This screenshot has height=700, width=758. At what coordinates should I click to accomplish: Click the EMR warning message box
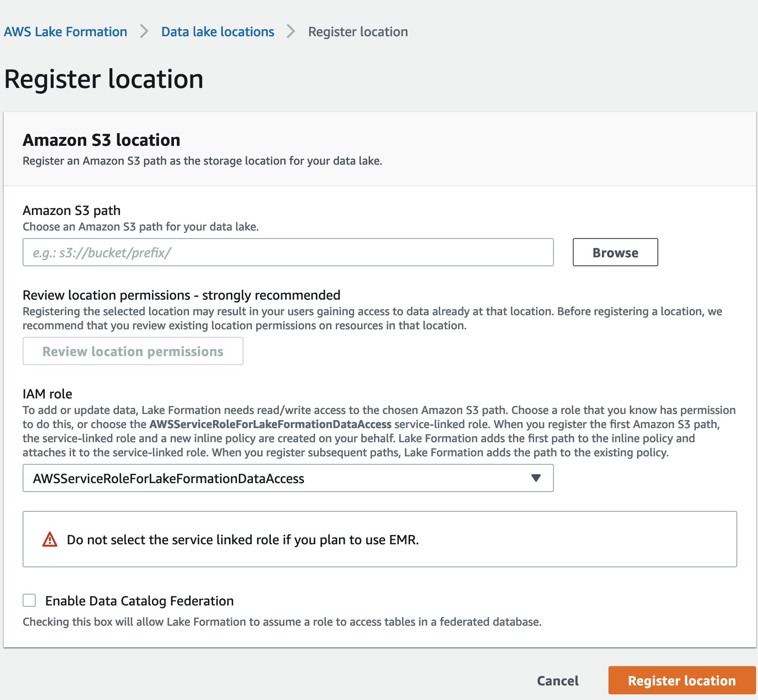pyautogui.click(x=379, y=539)
